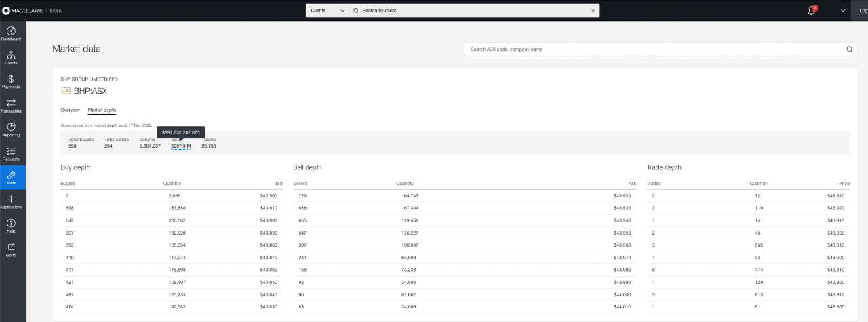
Task: Open Applications in the sidebar
Action: point(12,201)
